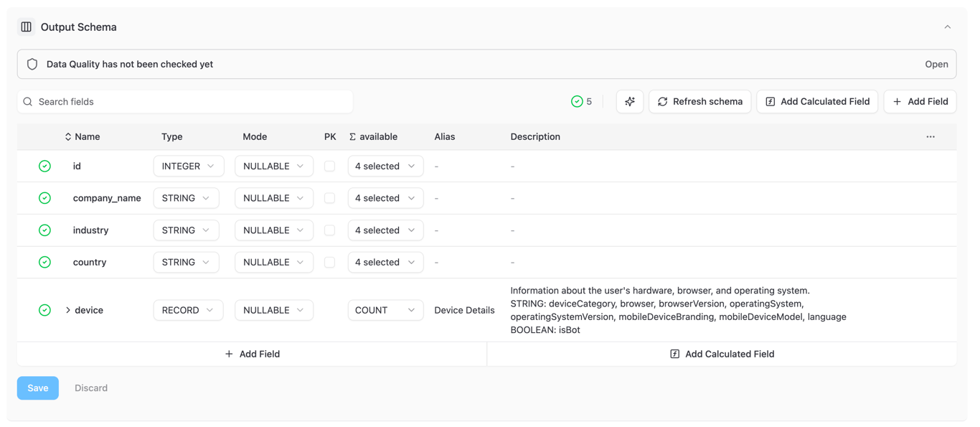Click the Output Schema columns icon
This screenshot has width=980, height=427.
tap(27, 27)
